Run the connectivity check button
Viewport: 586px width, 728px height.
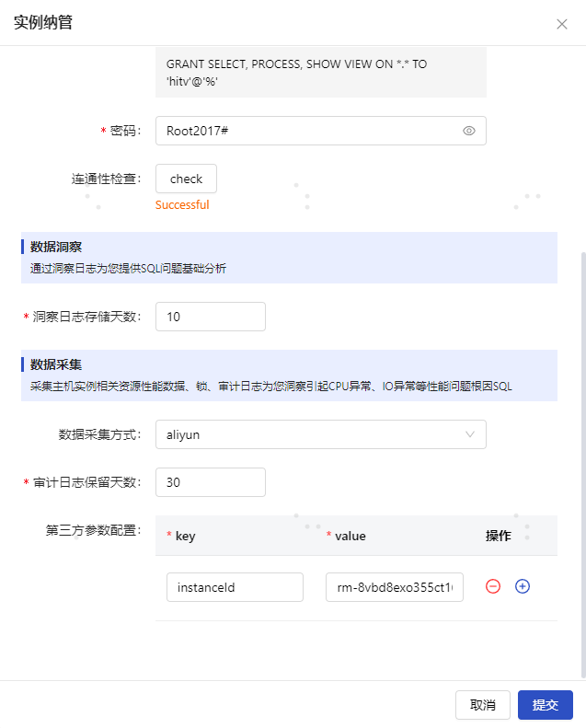[x=186, y=179]
